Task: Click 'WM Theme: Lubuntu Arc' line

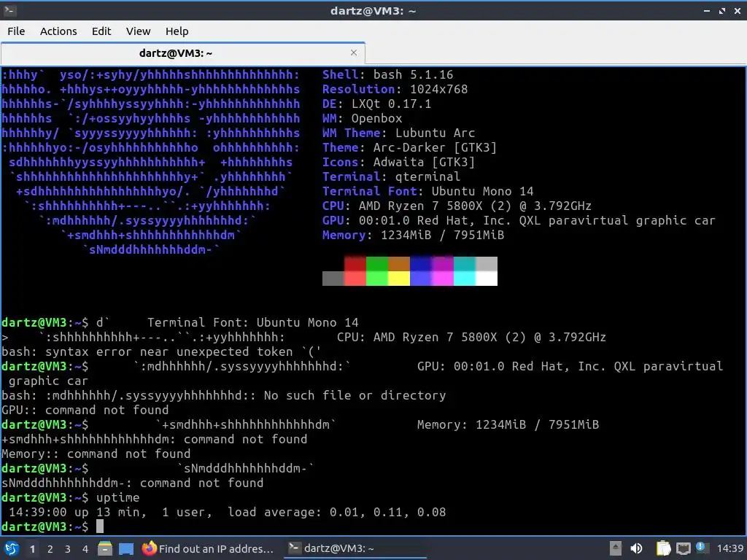Action: [399, 133]
